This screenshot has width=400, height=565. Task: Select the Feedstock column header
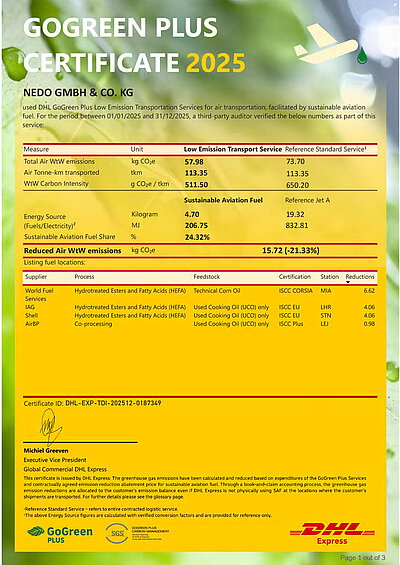(206, 277)
